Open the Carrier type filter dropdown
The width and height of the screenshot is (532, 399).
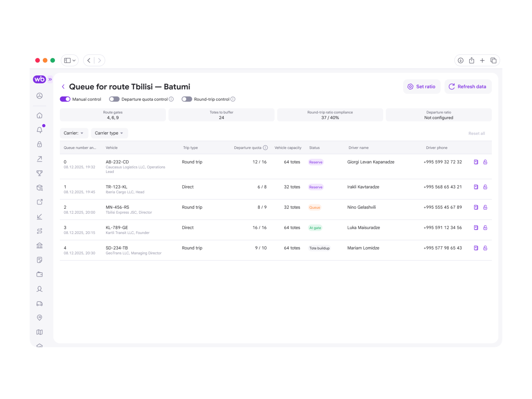pos(109,133)
